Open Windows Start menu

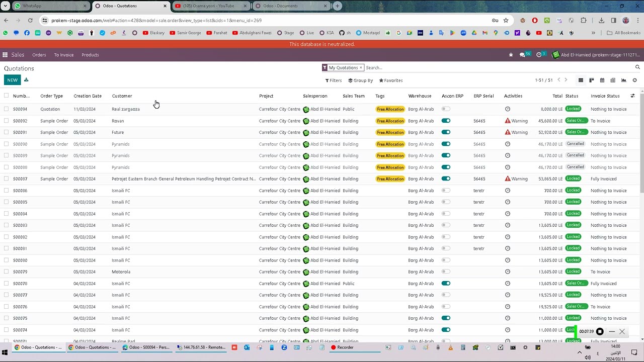(x=5, y=352)
